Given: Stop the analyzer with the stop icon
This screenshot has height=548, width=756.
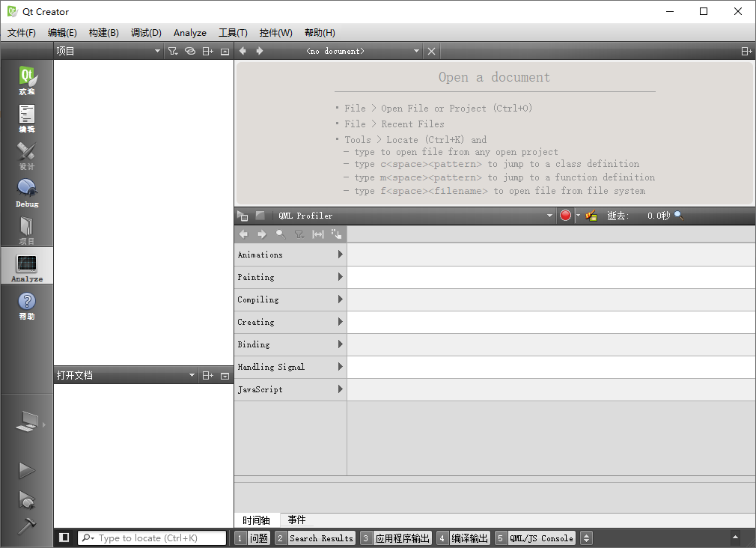Looking at the screenshot, I should [x=260, y=215].
